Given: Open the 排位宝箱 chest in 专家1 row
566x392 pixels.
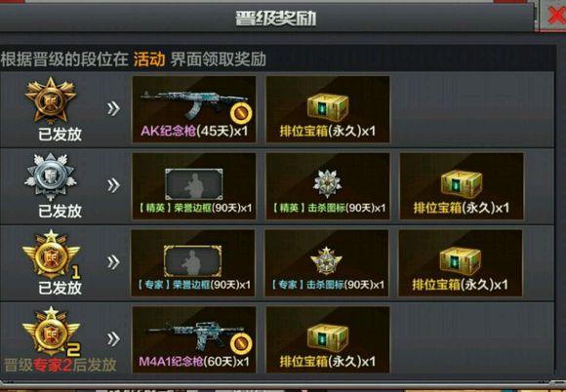Looking at the screenshot, I should (x=461, y=261).
